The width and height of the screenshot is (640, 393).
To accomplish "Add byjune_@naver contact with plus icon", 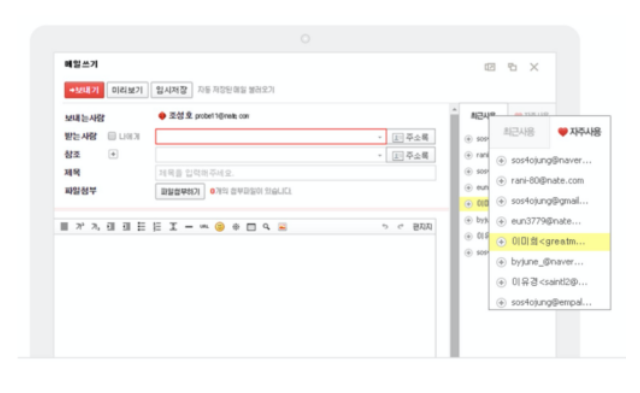I will tap(501, 262).
